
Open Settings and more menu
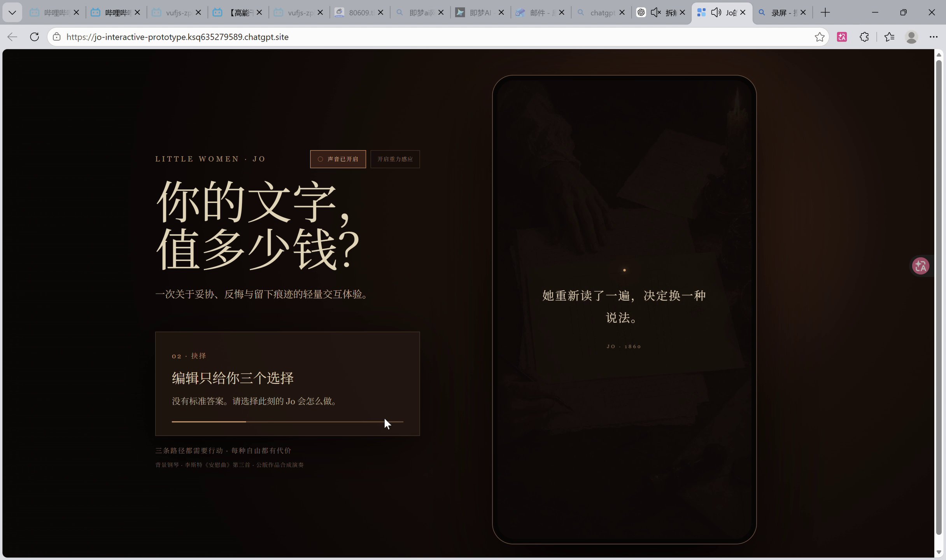[x=934, y=37]
